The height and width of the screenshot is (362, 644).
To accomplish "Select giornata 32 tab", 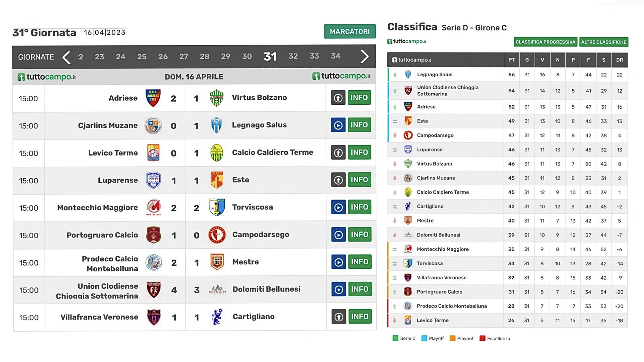I will coord(293,56).
